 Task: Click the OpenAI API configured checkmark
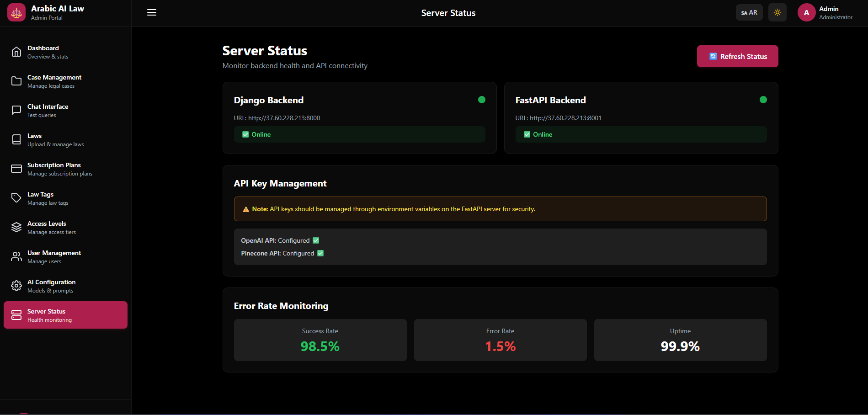coord(316,240)
